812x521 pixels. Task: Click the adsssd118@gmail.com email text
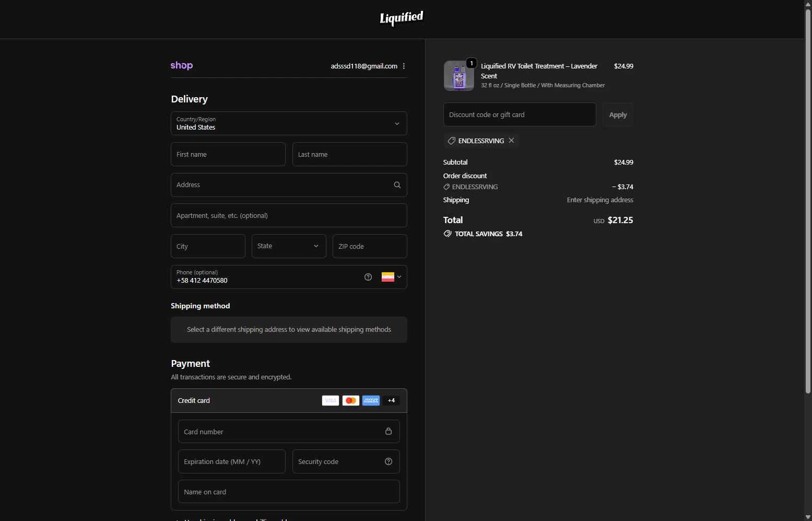point(364,66)
